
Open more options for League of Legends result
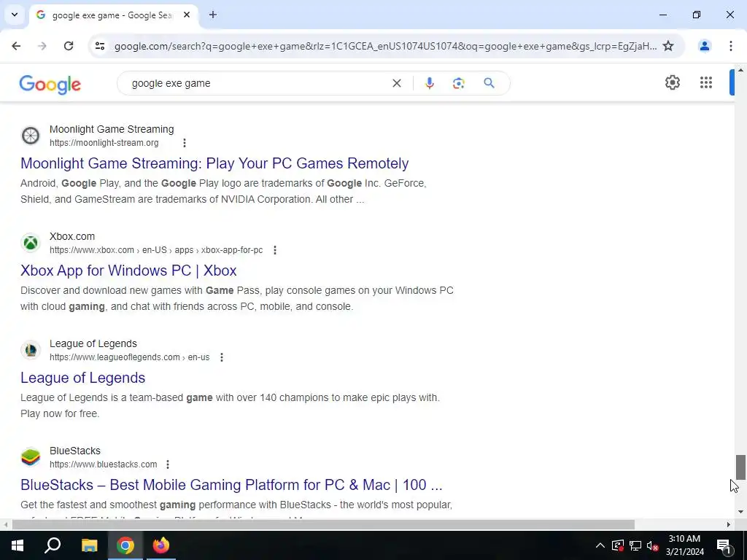[x=222, y=357]
